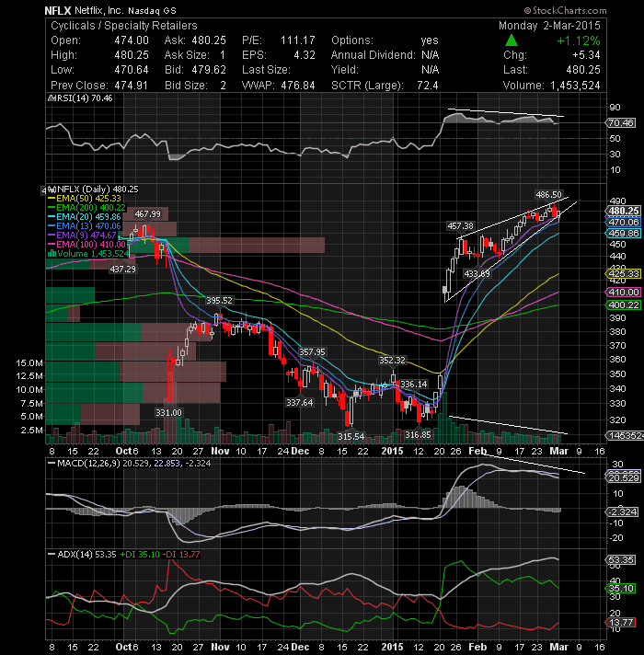Click the 433.69 price low annotation
The width and height of the screenshot is (644, 655).
coord(477,273)
